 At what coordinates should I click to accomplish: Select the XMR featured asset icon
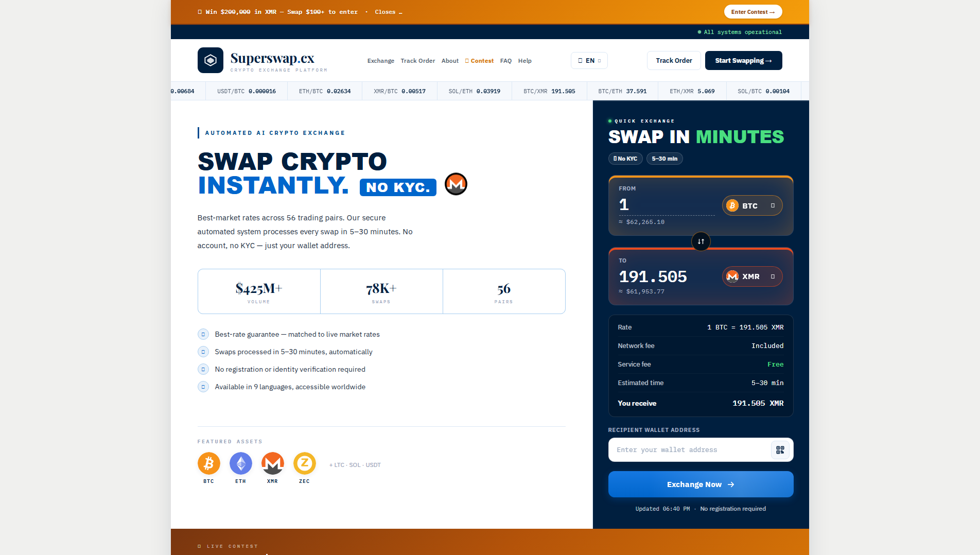272,463
